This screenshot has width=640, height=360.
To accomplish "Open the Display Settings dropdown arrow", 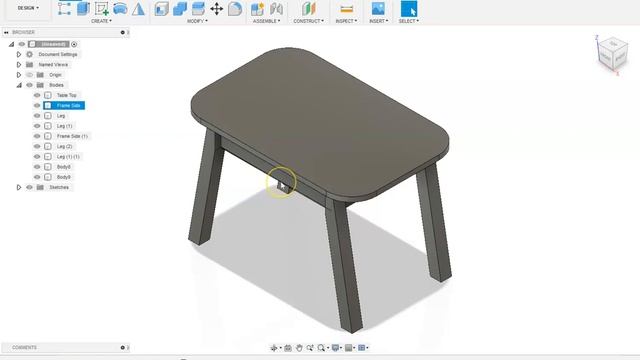I will pyautogui.click(x=341, y=348).
